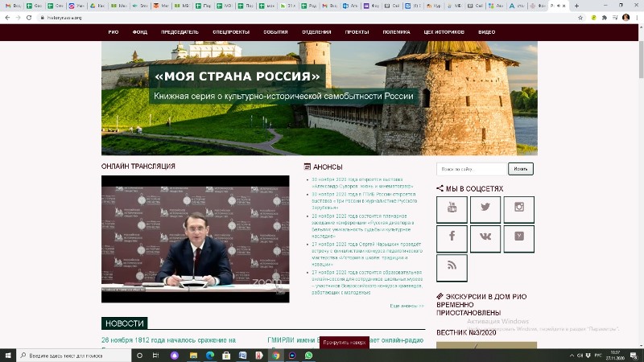644x362 pixels.
Task: Open the Instagram social icon
Action: click(x=519, y=209)
